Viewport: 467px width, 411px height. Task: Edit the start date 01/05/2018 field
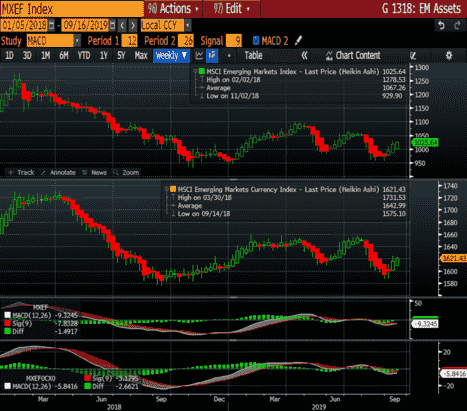click(x=24, y=25)
